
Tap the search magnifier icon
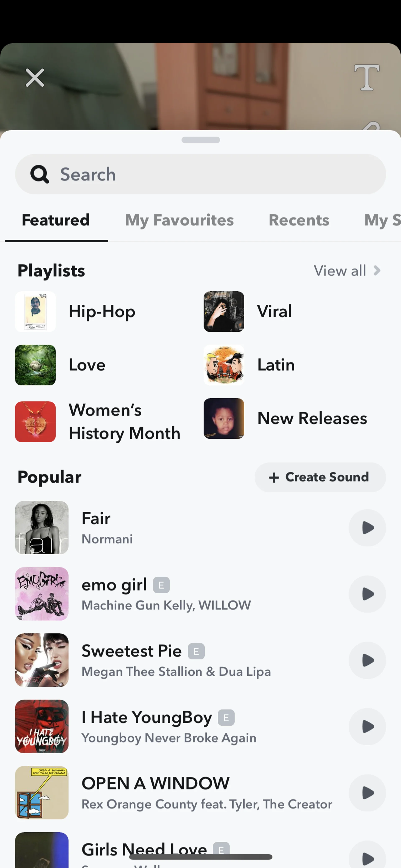(x=39, y=174)
